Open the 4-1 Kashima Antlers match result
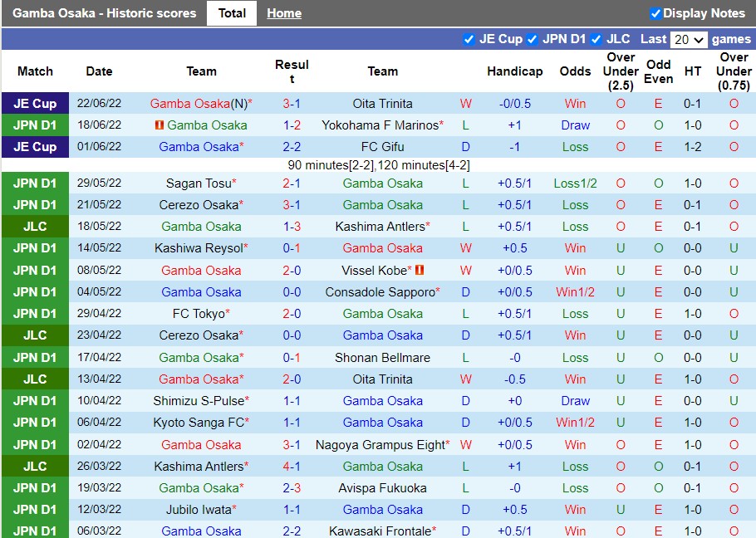The height and width of the screenshot is (538, 756). [x=292, y=466]
